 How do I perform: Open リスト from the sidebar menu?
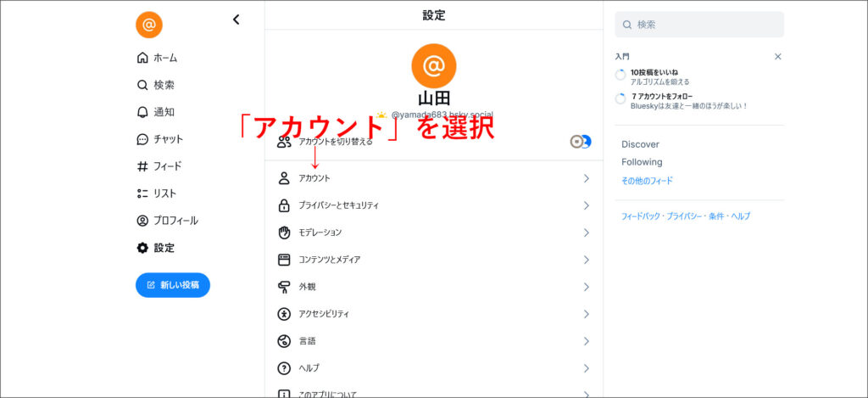click(165, 193)
